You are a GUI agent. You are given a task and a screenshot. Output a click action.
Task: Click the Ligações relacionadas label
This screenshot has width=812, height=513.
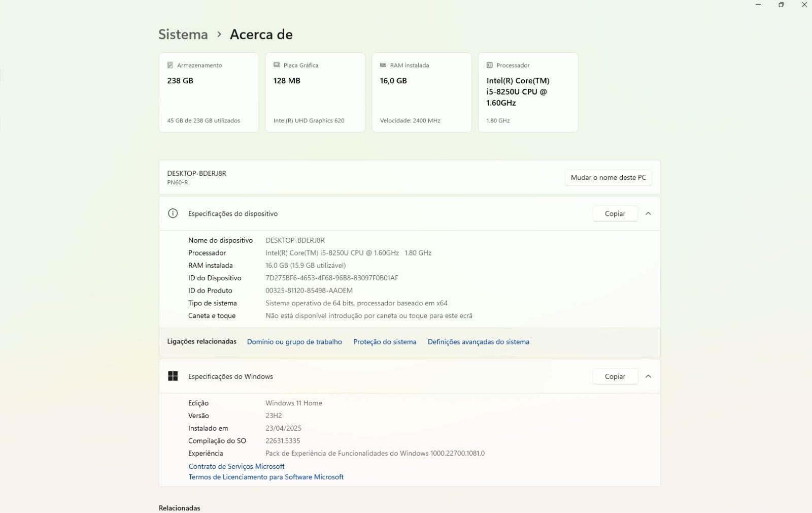tap(201, 341)
